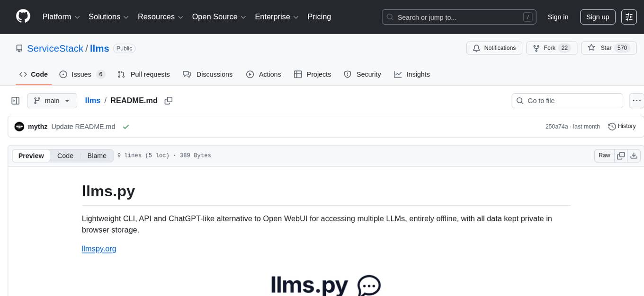Click the Go to file search field
Screen dimensions: 644x296
[x=567, y=100]
